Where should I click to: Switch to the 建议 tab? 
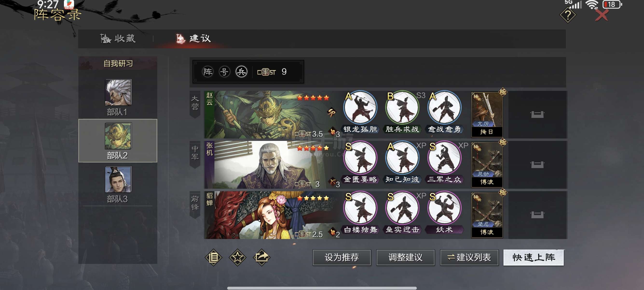click(193, 39)
